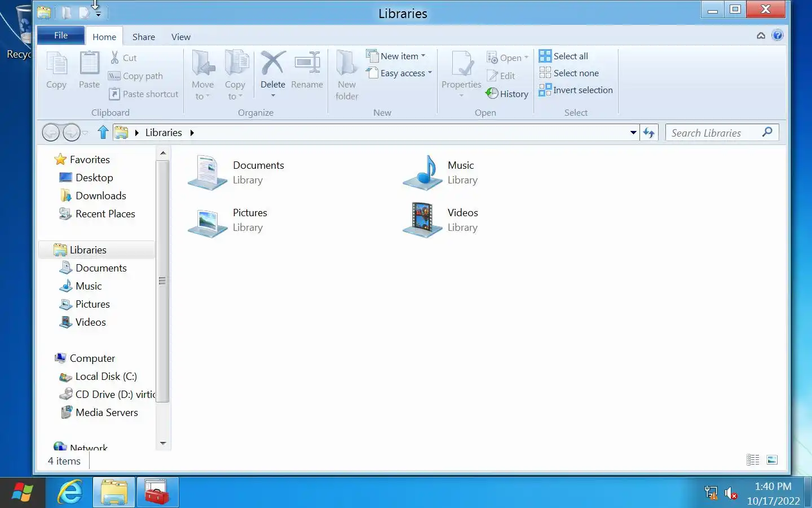
Task: Open Desktop in the navigation pane
Action: tap(87, 177)
